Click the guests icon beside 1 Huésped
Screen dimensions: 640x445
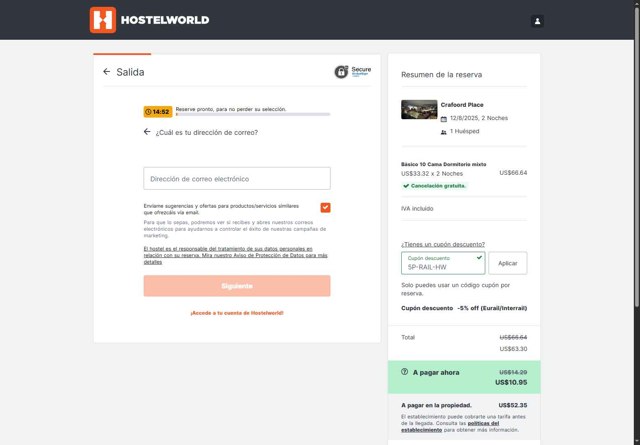[x=444, y=132]
